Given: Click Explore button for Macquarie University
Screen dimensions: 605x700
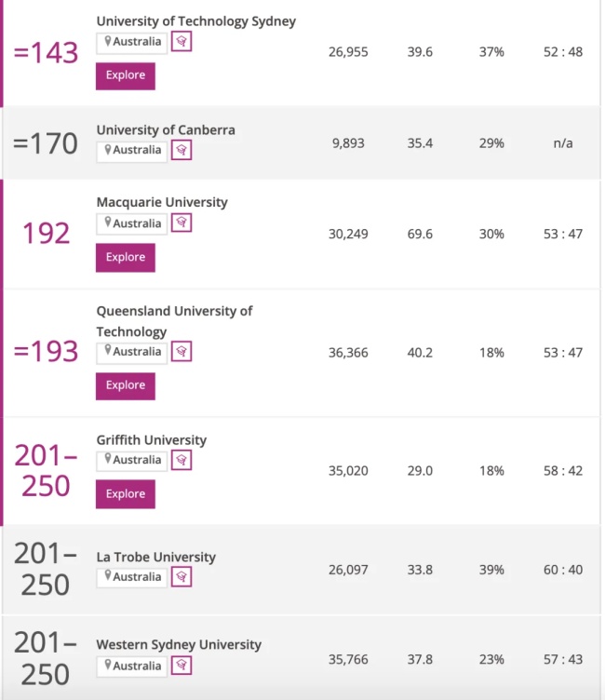Looking at the screenshot, I should (126, 258).
